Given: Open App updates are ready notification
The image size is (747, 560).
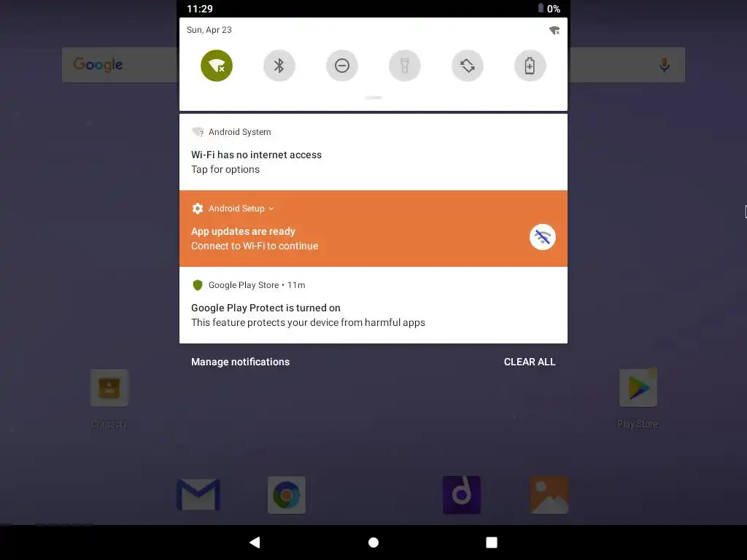Looking at the screenshot, I should click(x=373, y=228).
